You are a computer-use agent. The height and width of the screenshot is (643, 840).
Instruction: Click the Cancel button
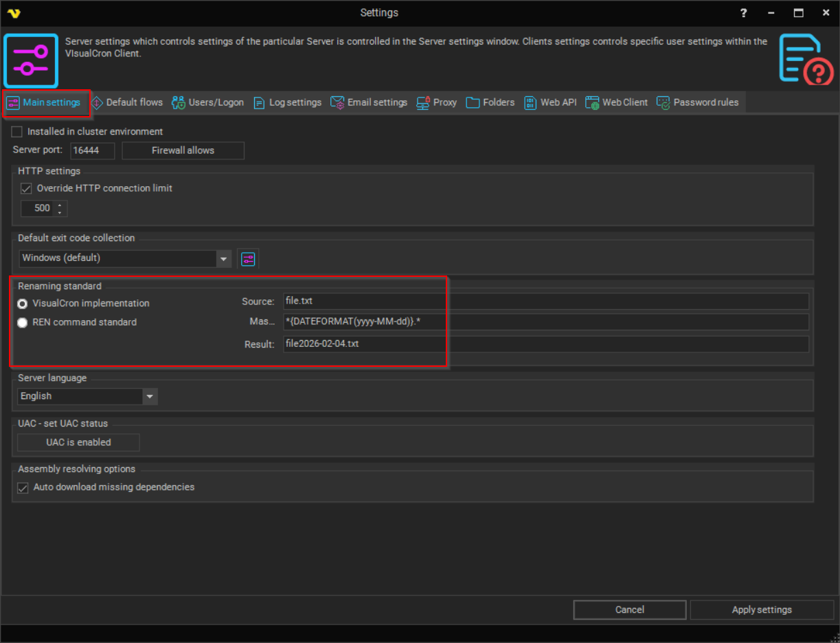pos(630,610)
